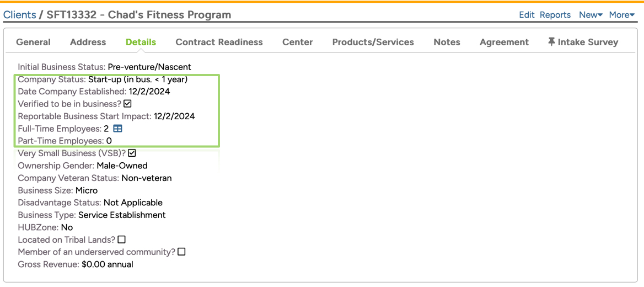
Task: Toggle the Verified to be in business checkbox
Action: tap(127, 104)
